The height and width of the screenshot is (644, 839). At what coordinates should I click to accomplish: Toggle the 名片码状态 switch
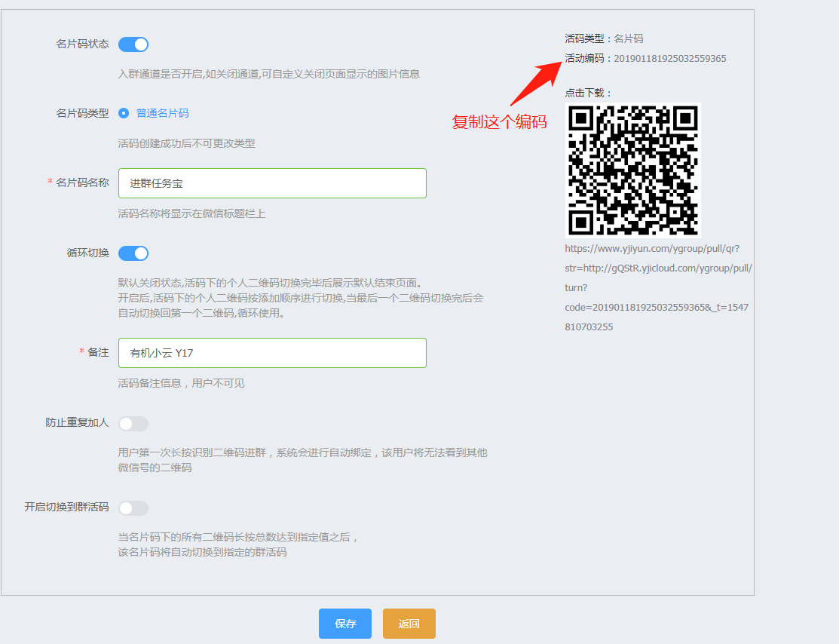[x=133, y=44]
